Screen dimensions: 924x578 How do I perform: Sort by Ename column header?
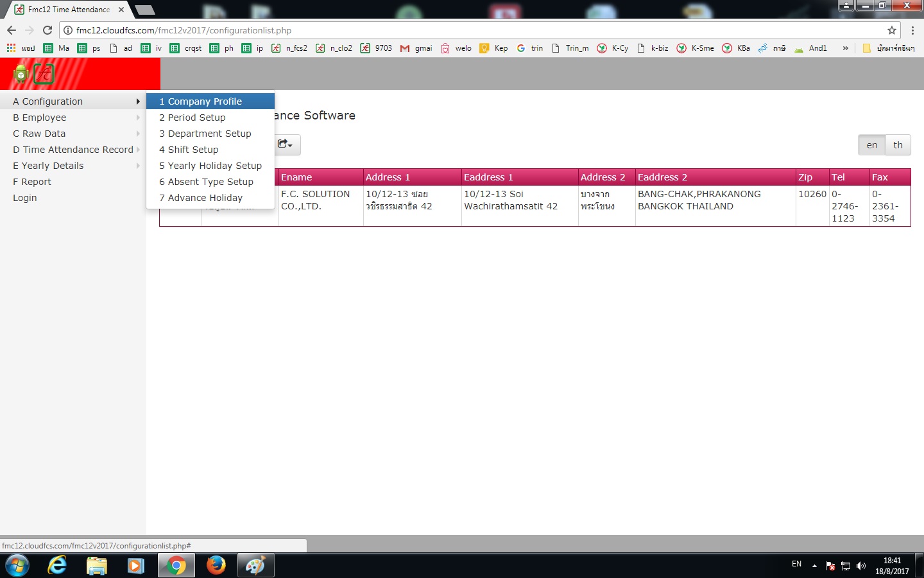321,177
